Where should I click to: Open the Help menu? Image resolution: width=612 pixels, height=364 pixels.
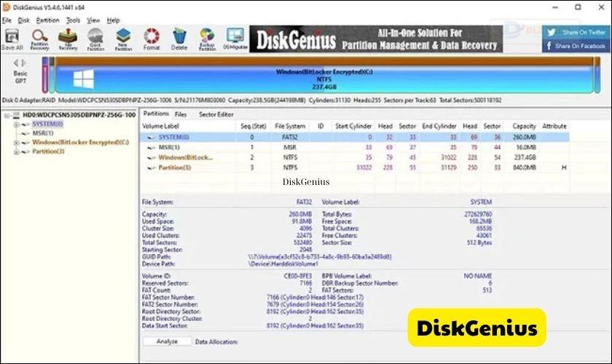coord(113,20)
